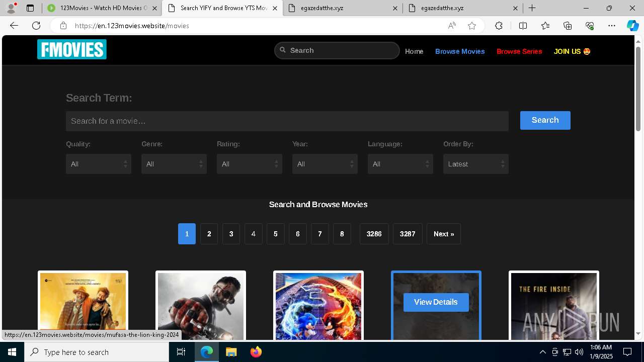The width and height of the screenshot is (644, 362).
Task: Click View Details on hovered movie
Action: pos(436,302)
